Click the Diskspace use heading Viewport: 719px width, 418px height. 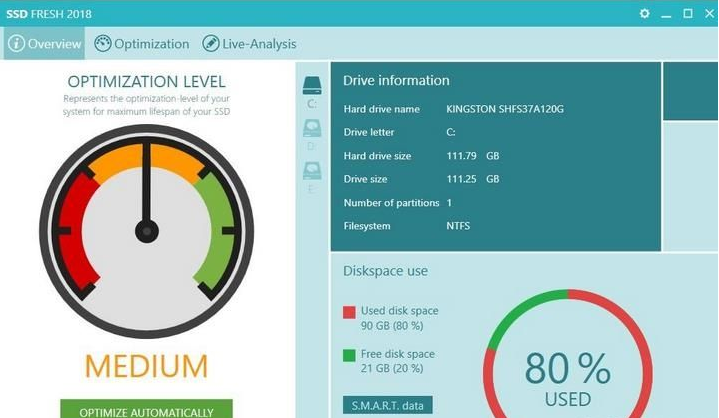pos(385,271)
